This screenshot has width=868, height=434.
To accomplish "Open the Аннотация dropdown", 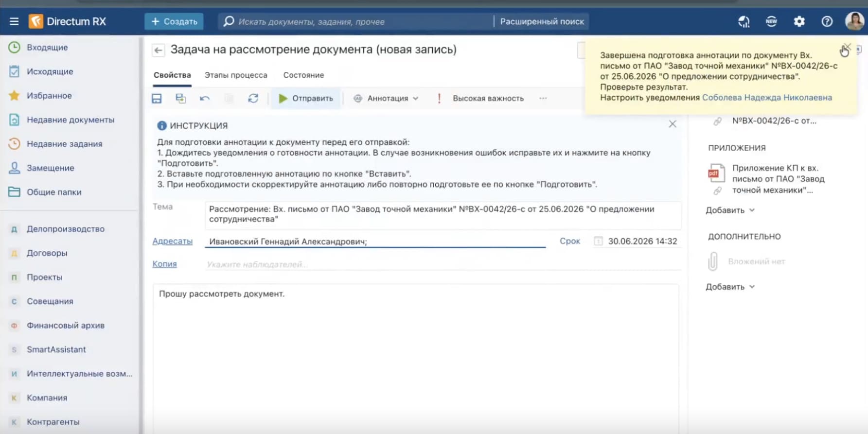I will [386, 99].
